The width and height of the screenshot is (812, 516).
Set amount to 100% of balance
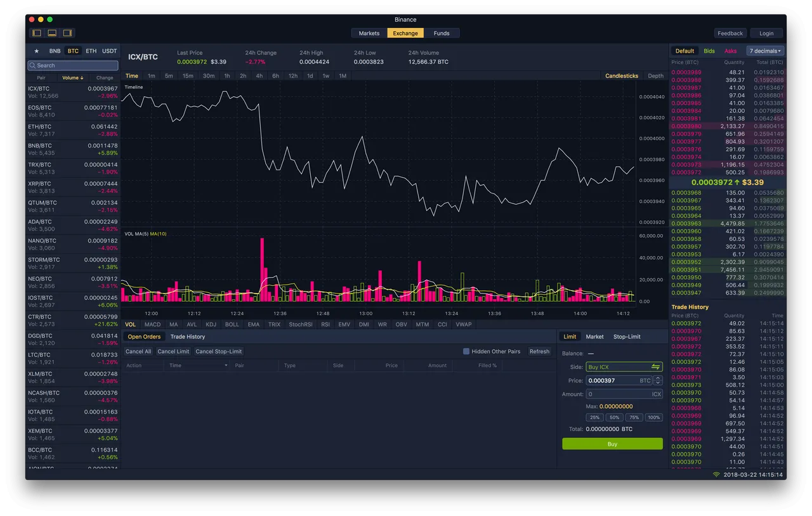coord(653,417)
